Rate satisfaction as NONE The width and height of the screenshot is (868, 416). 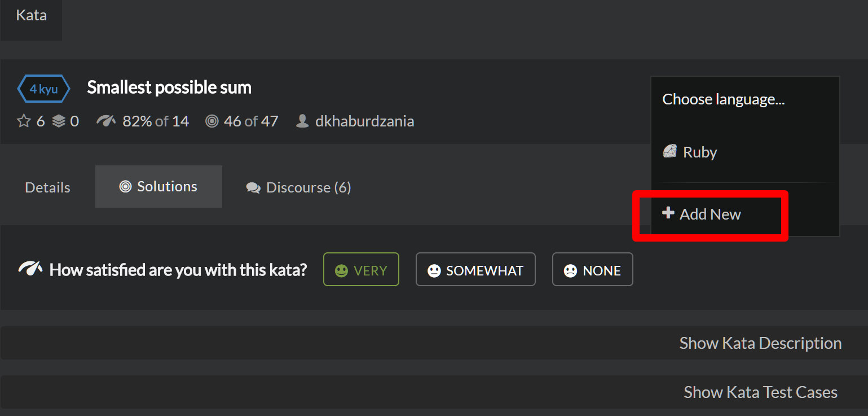point(592,269)
